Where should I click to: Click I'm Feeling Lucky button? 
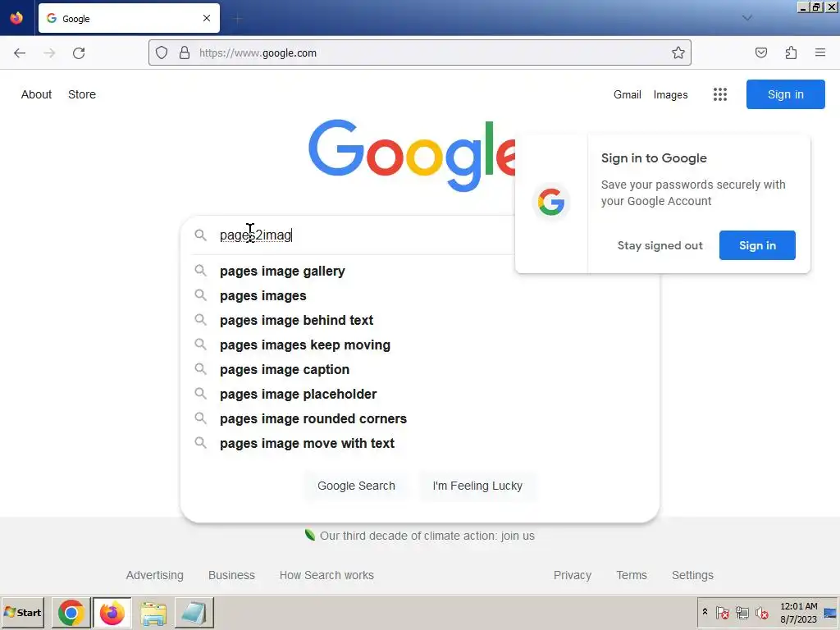(477, 486)
